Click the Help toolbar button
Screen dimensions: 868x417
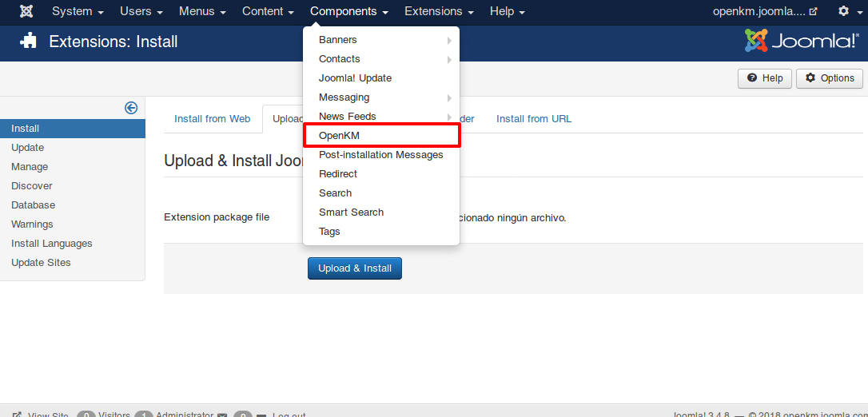pos(765,78)
